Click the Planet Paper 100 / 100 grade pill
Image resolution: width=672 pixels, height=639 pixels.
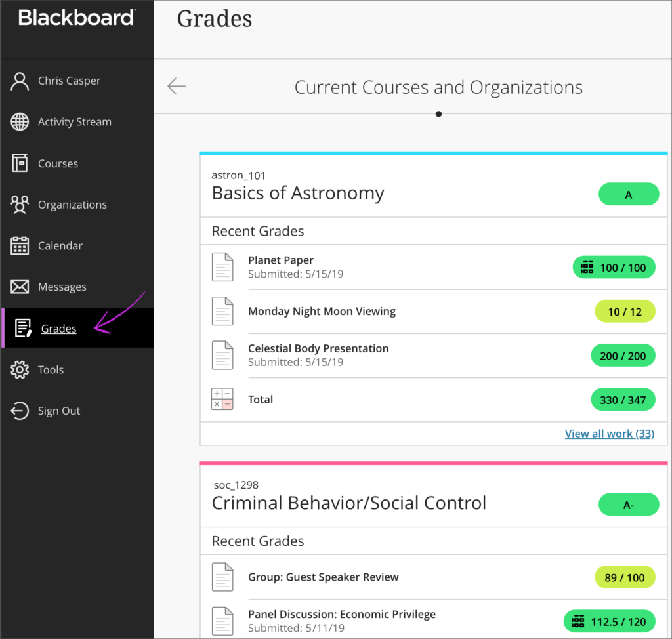click(614, 268)
